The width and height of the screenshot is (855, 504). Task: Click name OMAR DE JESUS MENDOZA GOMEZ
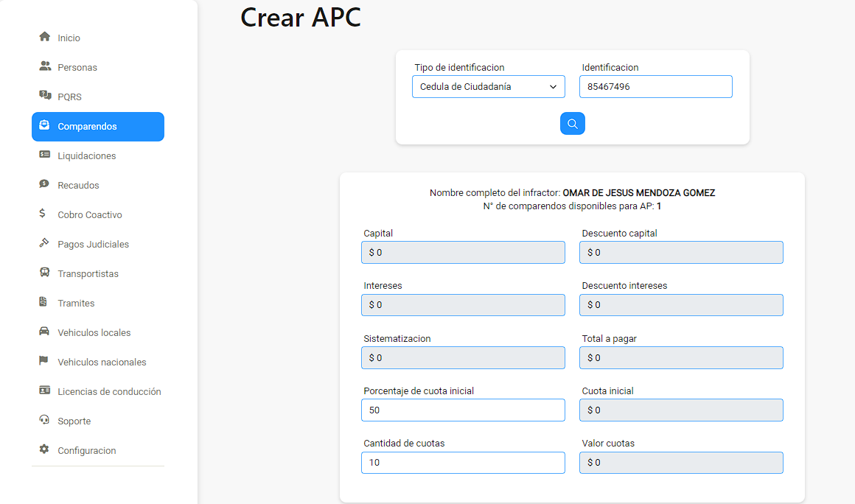[638, 193]
